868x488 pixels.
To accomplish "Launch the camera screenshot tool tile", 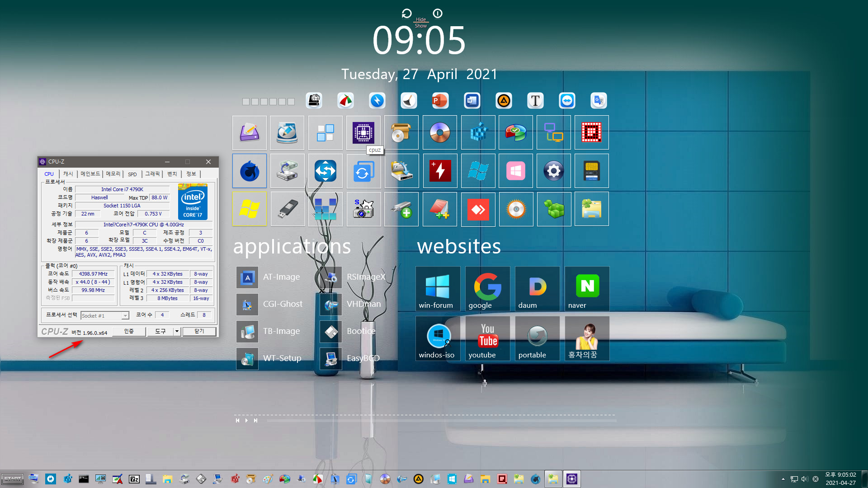I will 363,209.
